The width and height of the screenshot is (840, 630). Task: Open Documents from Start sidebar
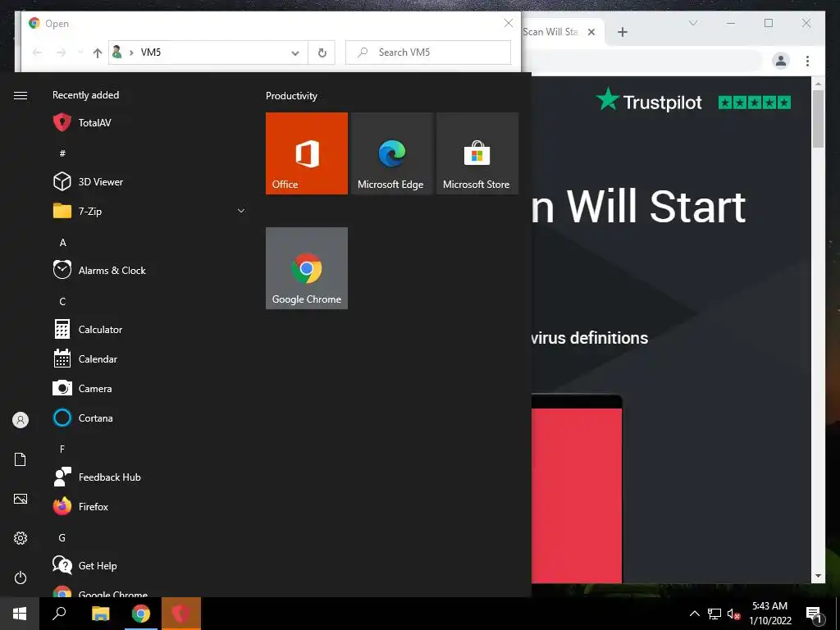(x=21, y=459)
